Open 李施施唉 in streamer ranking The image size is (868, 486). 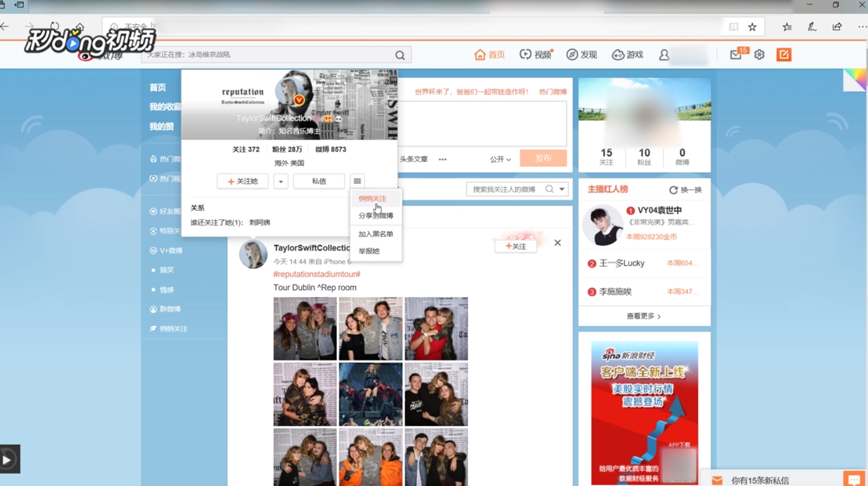[x=615, y=292]
